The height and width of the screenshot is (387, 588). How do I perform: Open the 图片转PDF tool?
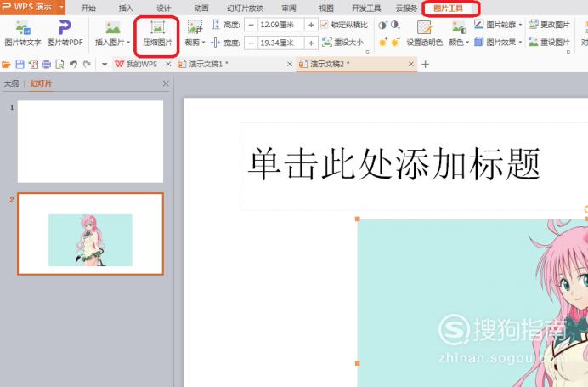point(65,34)
